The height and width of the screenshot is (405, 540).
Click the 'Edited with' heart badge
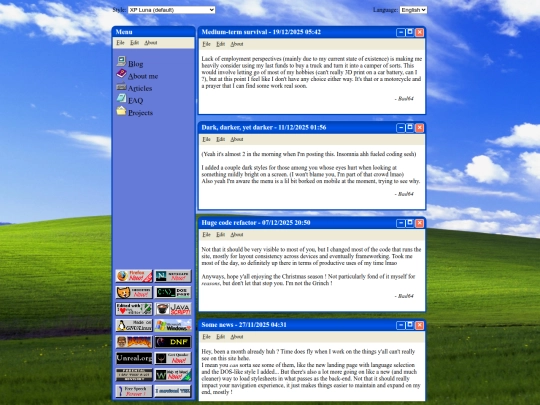tap(134, 309)
